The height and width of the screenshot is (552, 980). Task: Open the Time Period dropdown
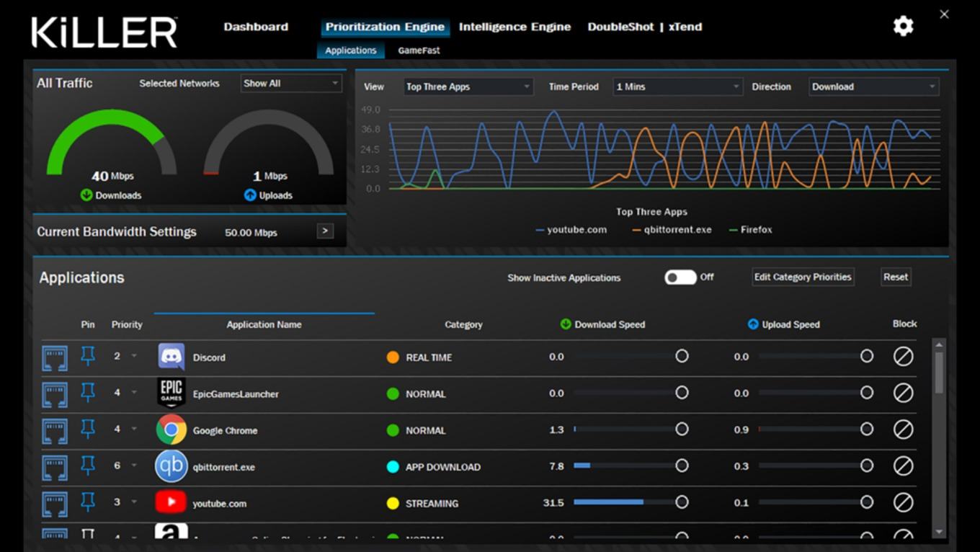tap(677, 86)
